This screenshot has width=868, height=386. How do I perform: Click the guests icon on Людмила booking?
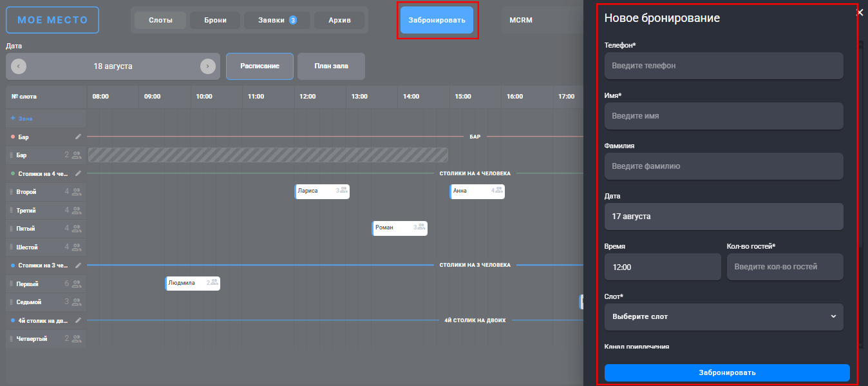pos(214,282)
